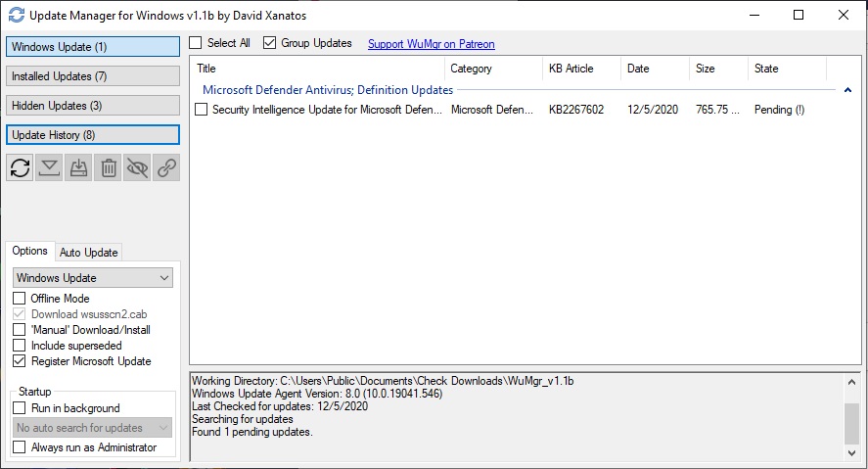Open the Installed Updates (7) list
The image size is (868, 469).
(93, 76)
